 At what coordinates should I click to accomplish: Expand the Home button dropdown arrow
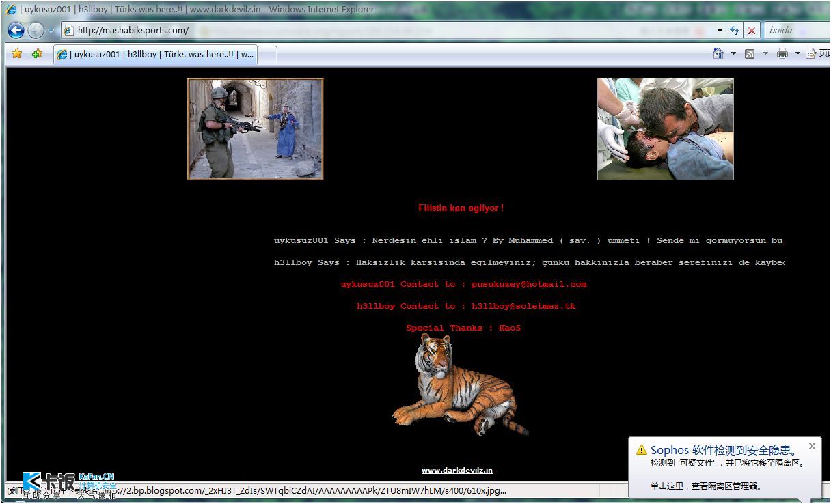tap(733, 53)
